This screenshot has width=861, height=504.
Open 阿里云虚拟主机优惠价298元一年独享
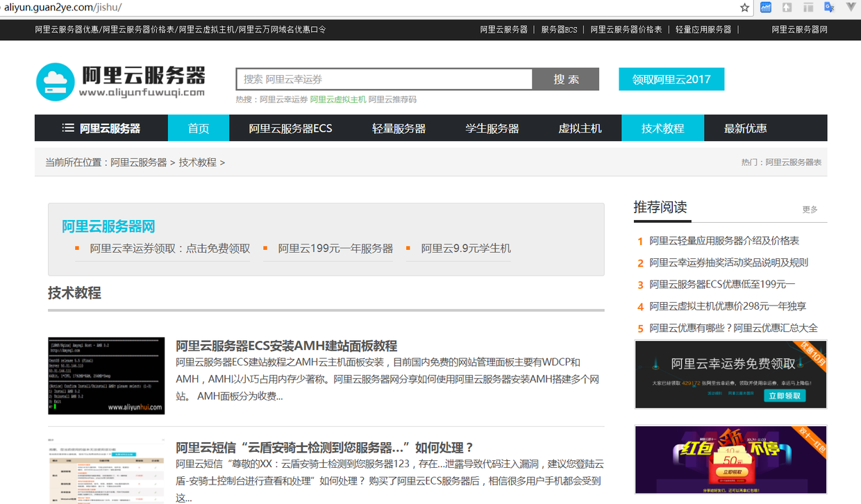coord(728,306)
